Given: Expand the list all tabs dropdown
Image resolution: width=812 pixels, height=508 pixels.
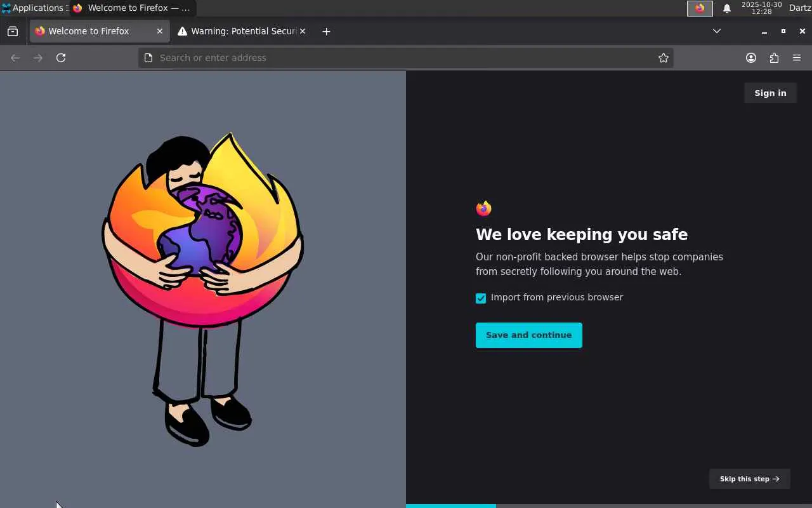Looking at the screenshot, I should [717, 31].
